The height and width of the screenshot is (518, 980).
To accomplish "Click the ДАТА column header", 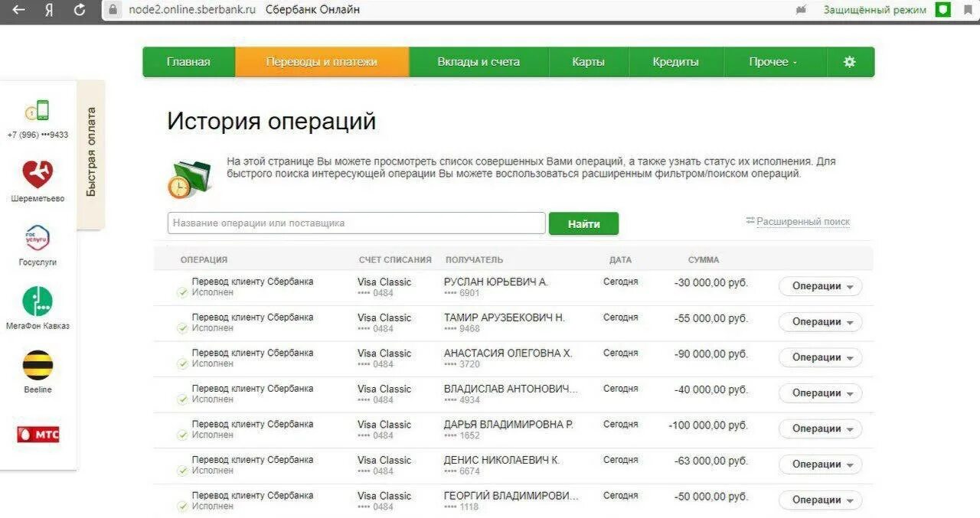I will [620, 260].
